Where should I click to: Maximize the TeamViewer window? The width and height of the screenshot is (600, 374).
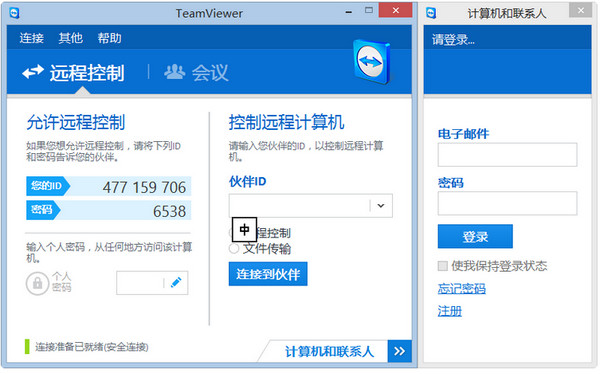pos(369,11)
